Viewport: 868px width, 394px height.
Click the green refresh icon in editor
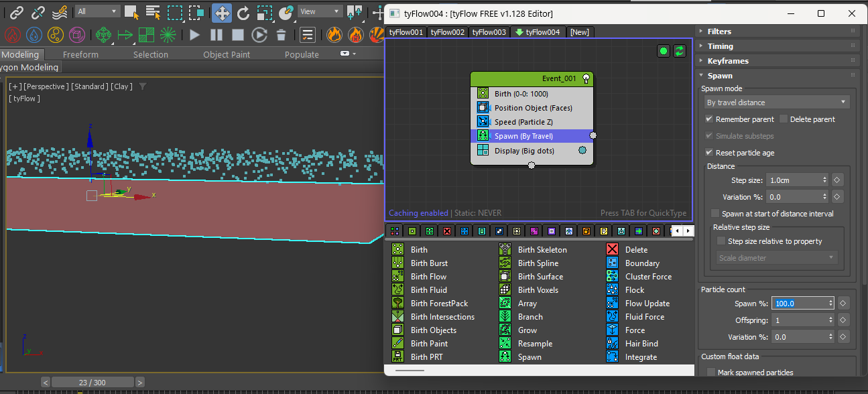pyautogui.click(x=680, y=51)
